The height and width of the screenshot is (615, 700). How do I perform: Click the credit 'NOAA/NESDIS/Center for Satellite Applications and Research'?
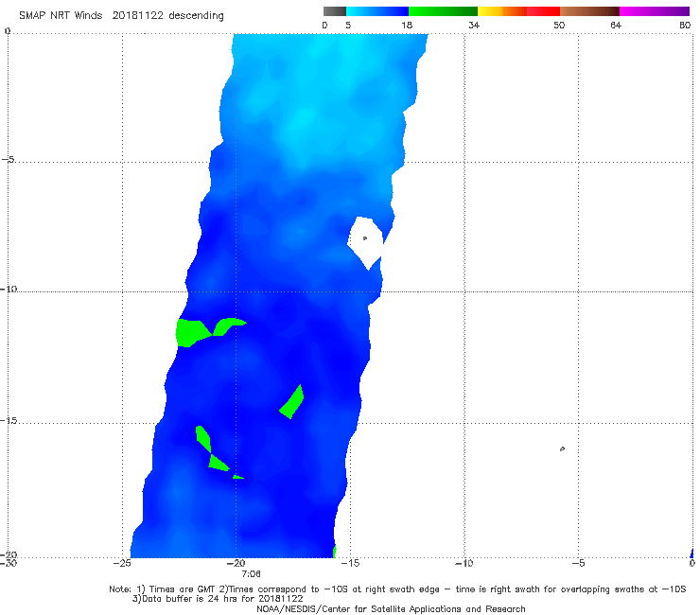(x=391, y=609)
